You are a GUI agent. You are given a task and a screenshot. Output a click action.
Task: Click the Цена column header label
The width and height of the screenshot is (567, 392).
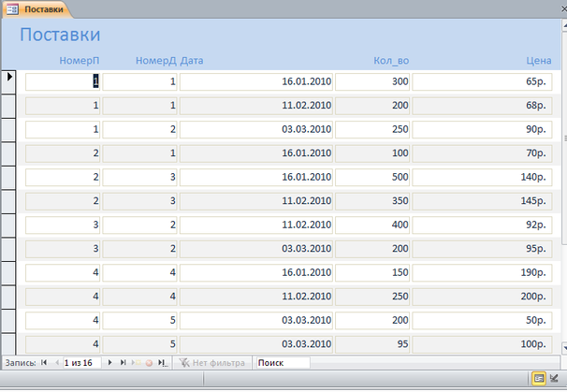pos(539,61)
